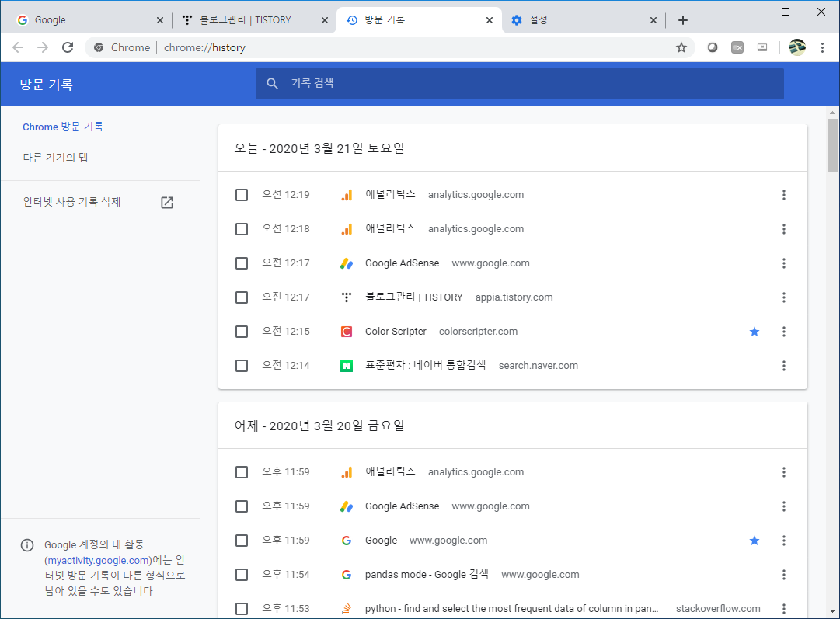The image size is (840, 619).
Task: Click the gray square extension icon in toolbar
Action: [x=737, y=47]
